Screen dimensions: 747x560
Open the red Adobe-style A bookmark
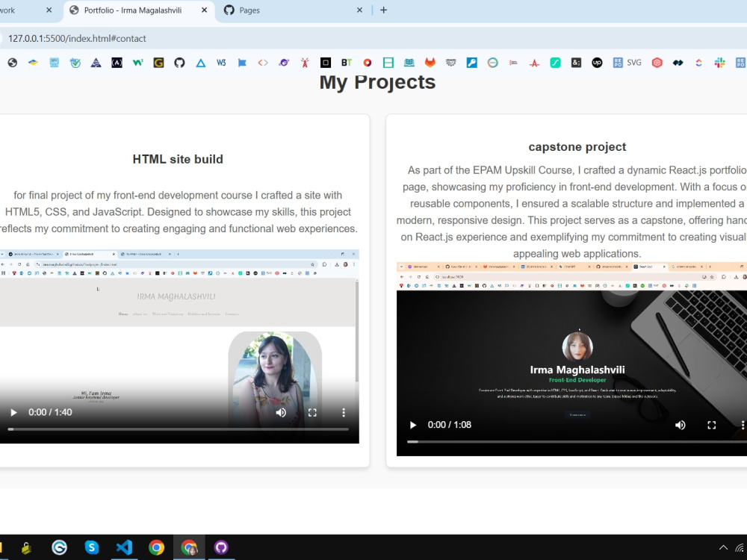535,63
